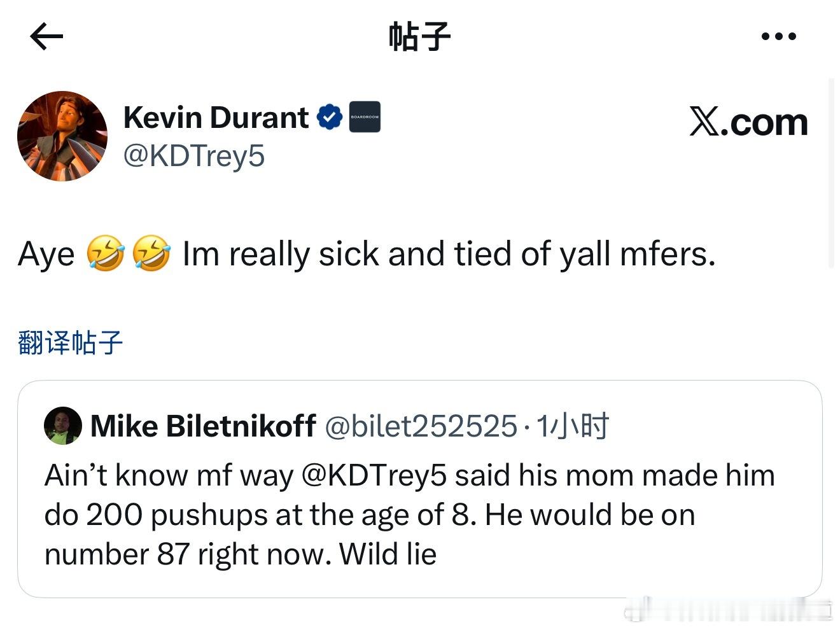
Task: Click Kevin Durant's display name
Action: (x=215, y=116)
